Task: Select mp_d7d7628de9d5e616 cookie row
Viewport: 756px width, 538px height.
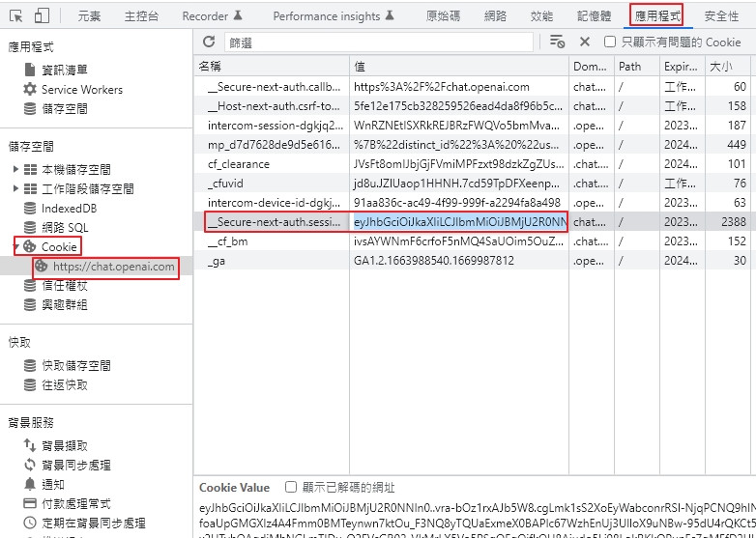Action: pyautogui.click(x=473, y=145)
